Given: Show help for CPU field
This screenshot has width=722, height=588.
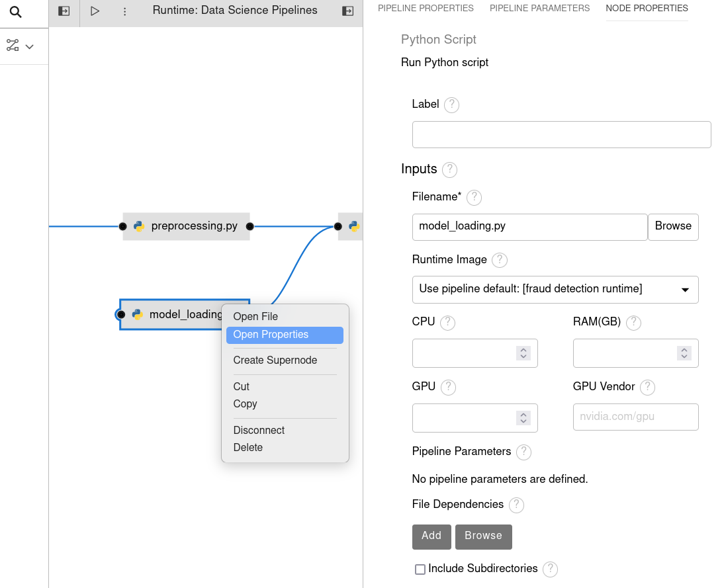Looking at the screenshot, I should [x=447, y=323].
